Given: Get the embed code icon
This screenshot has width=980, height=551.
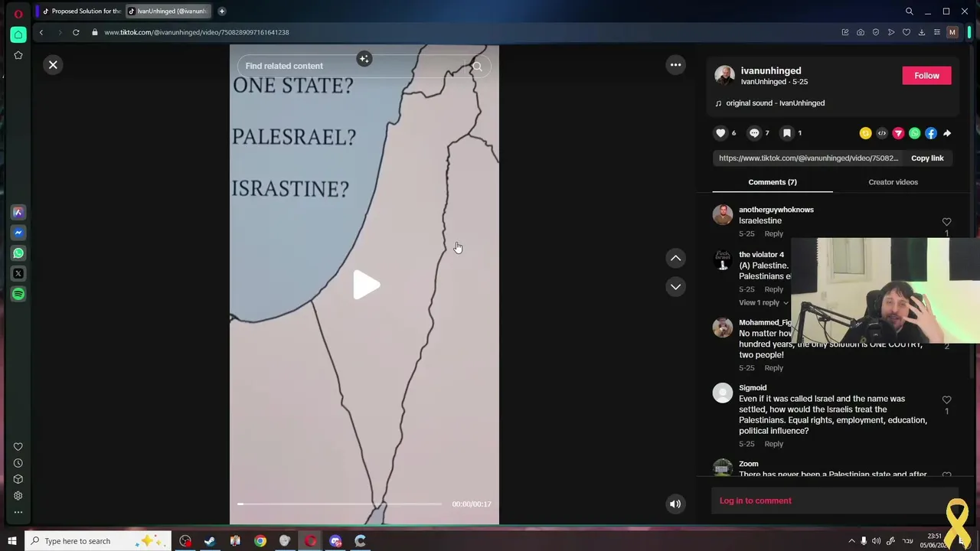Looking at the screenshot, I should pos(881,133).
